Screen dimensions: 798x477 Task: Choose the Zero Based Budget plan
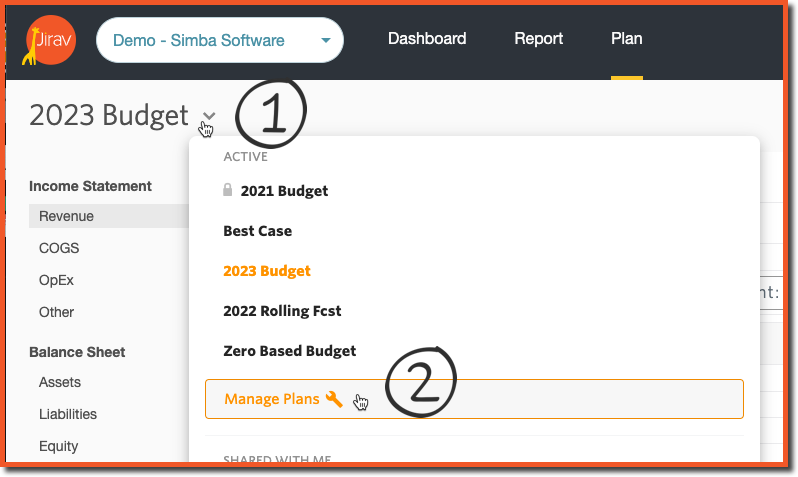tap(290, 351)
